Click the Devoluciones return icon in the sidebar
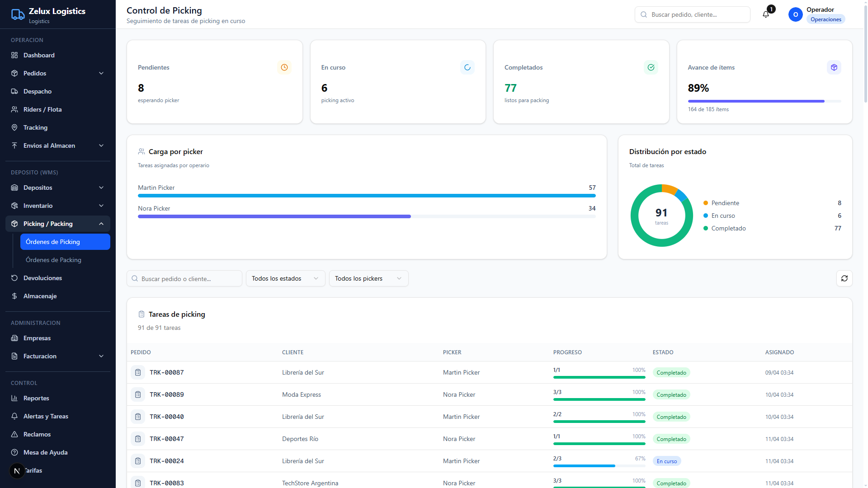The height and width of the screenshot is (488, 868). pos(14,278)
